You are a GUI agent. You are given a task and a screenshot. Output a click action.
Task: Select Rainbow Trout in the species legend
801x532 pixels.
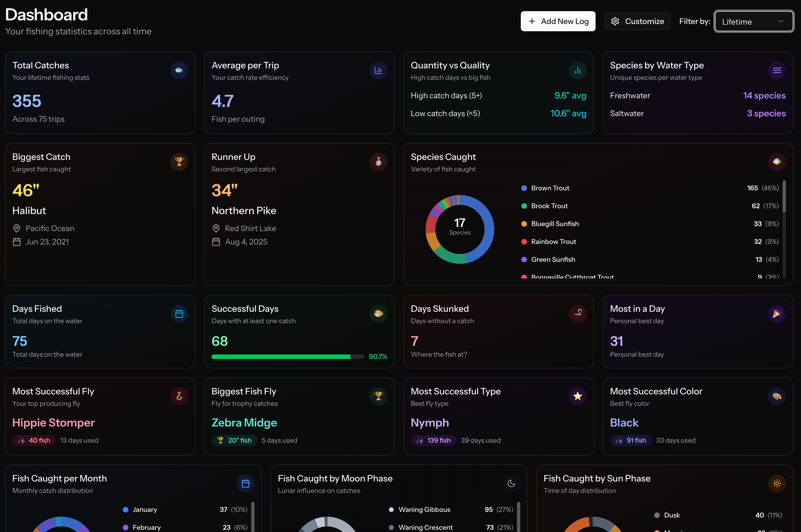tap(553, 241)
